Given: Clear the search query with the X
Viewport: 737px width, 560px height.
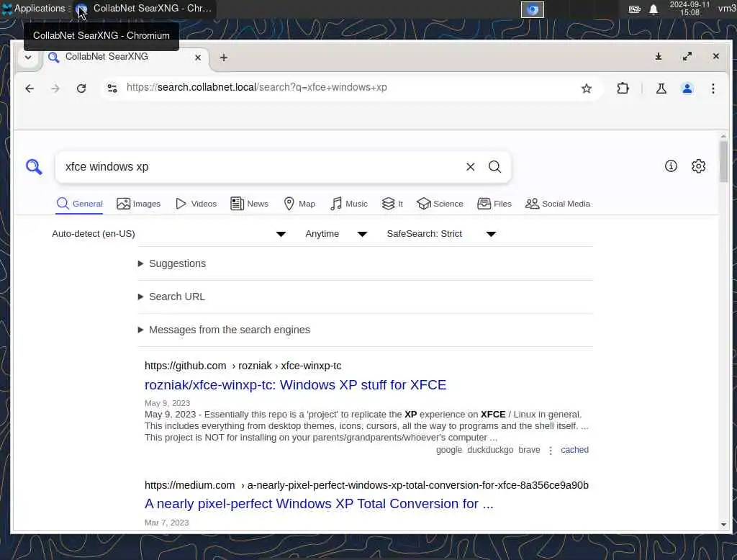Looking at the screenshot, I should click(x=470, y=166).
